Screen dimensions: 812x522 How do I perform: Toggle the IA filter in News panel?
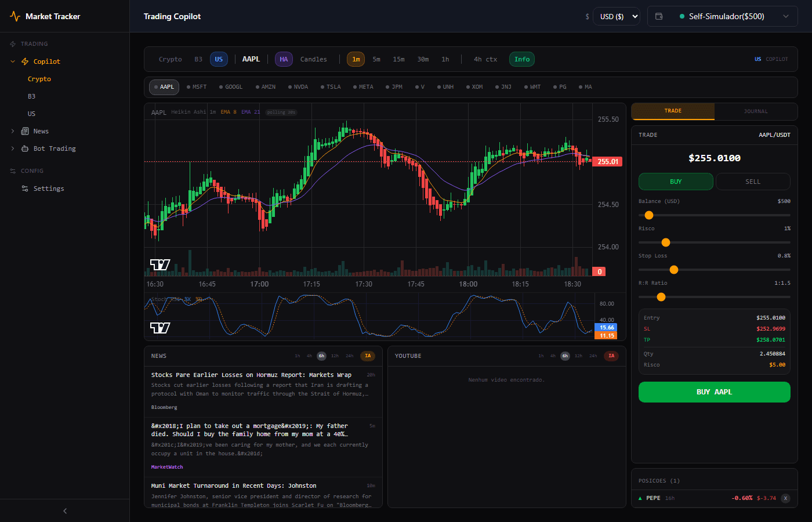point(368,356)
